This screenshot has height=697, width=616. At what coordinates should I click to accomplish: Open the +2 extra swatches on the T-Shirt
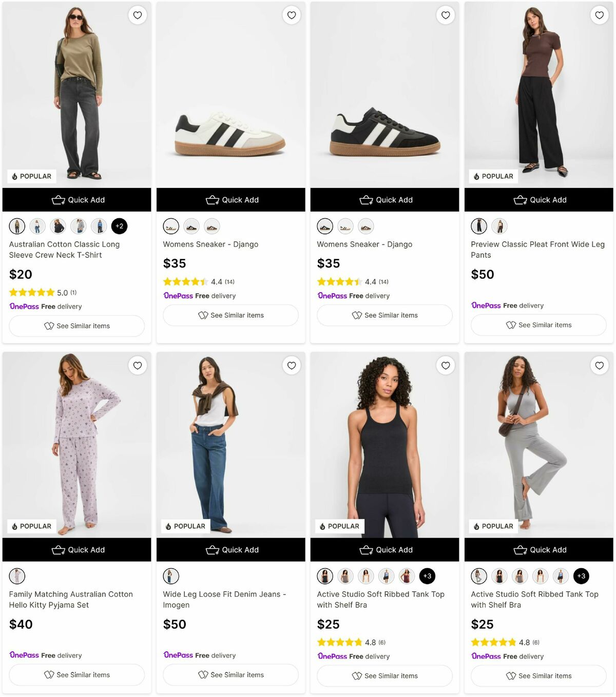click(x=120, y=226)
